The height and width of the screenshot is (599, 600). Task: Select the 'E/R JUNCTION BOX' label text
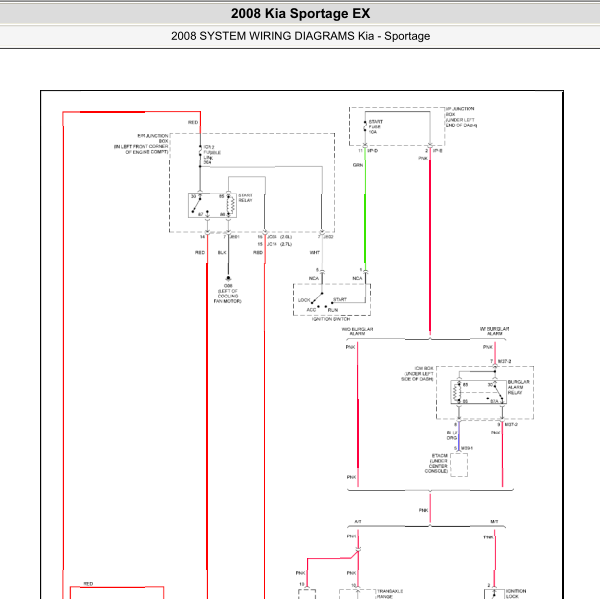coord(153,138)
